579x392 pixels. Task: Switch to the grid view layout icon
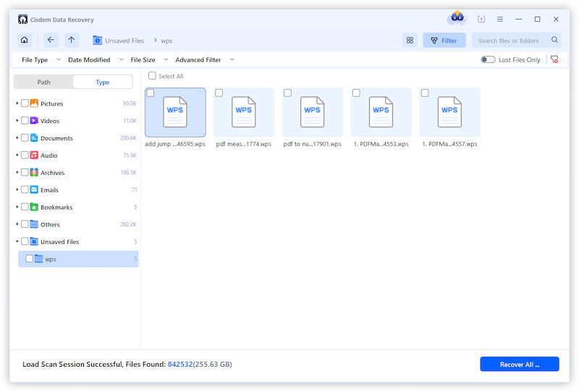pos(410,41)
